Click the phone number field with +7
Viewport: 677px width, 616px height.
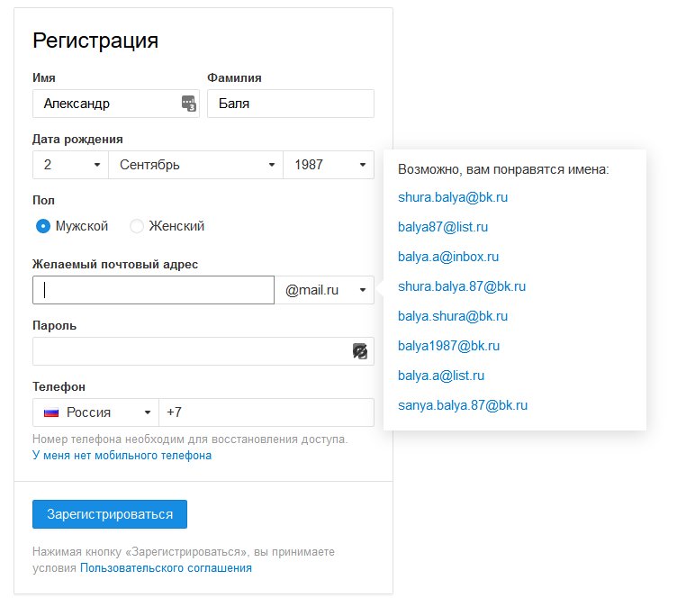click(x=266, y=412)
